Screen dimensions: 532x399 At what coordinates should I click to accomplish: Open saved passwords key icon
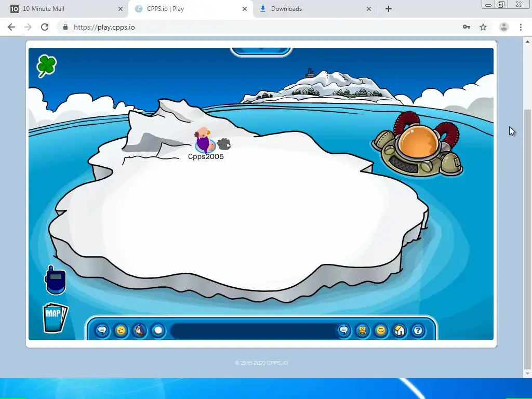(467, 27)
